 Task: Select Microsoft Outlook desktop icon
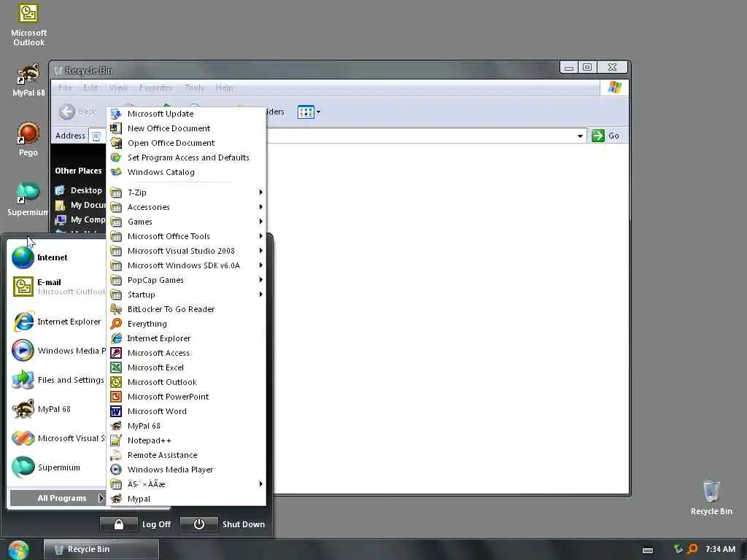pyautogui.click(x=28, y=25)
